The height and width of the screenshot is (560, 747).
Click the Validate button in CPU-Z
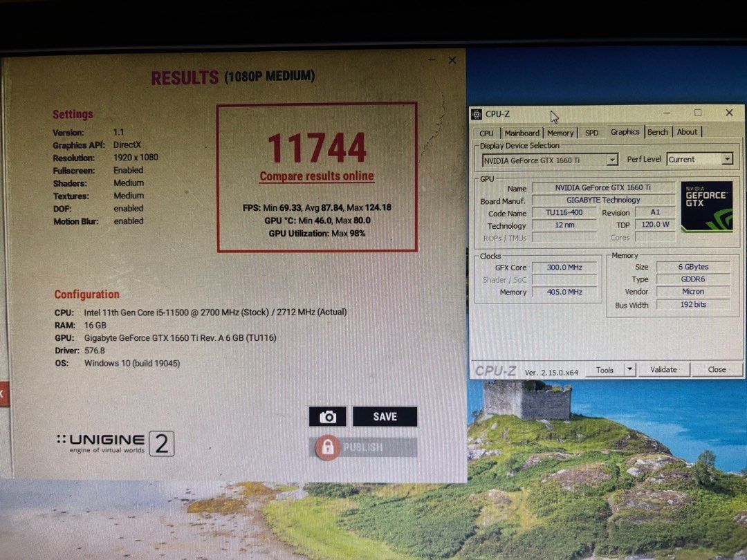663,369
